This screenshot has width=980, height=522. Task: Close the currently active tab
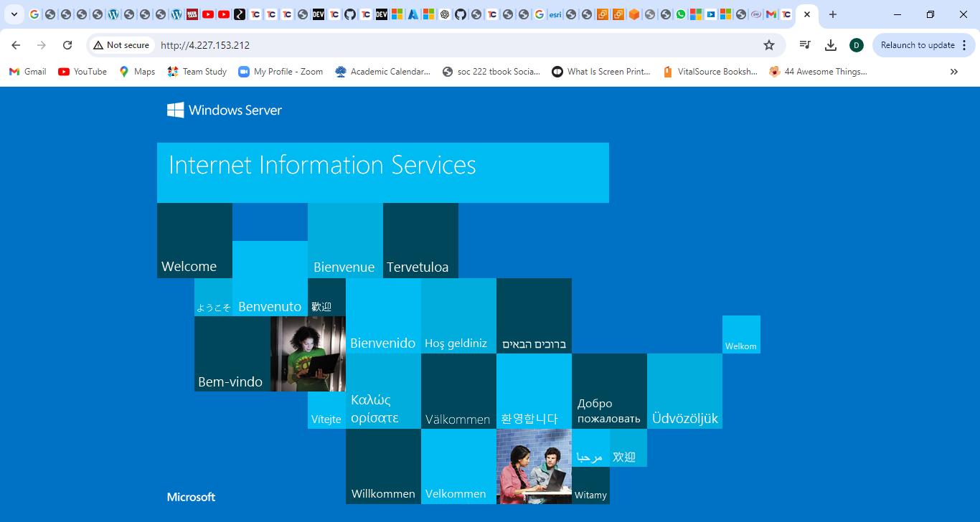click(x=807, y=14)
